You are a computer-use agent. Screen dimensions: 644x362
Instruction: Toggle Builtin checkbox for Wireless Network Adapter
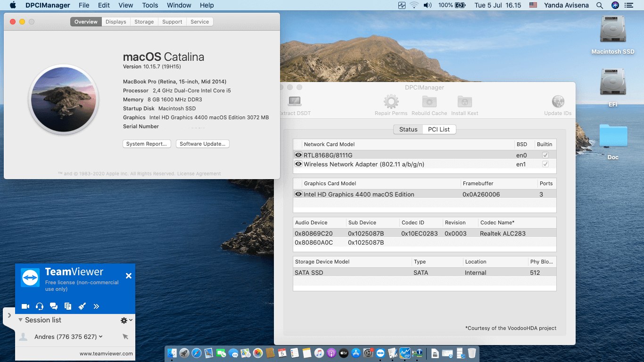pos(545,164)
